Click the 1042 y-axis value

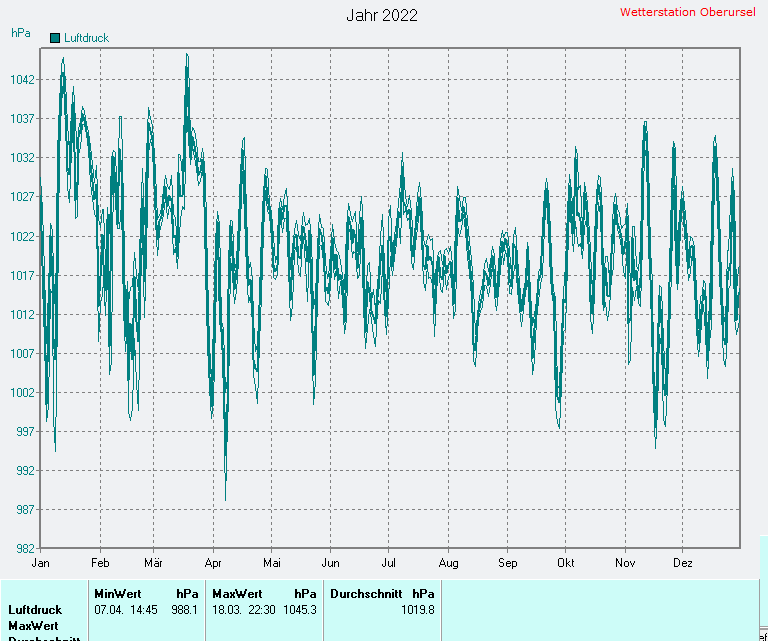(23, 79)
